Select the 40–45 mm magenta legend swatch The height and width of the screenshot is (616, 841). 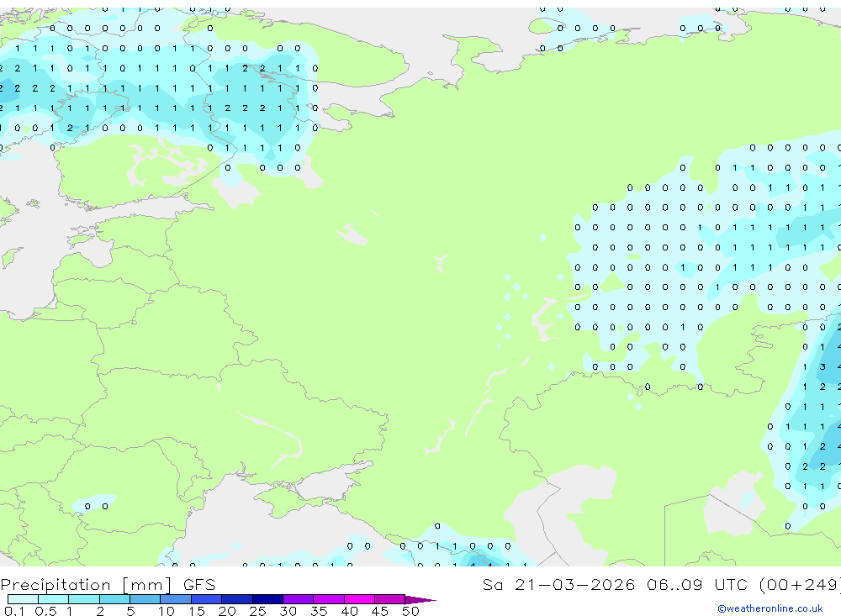[359, 599]
